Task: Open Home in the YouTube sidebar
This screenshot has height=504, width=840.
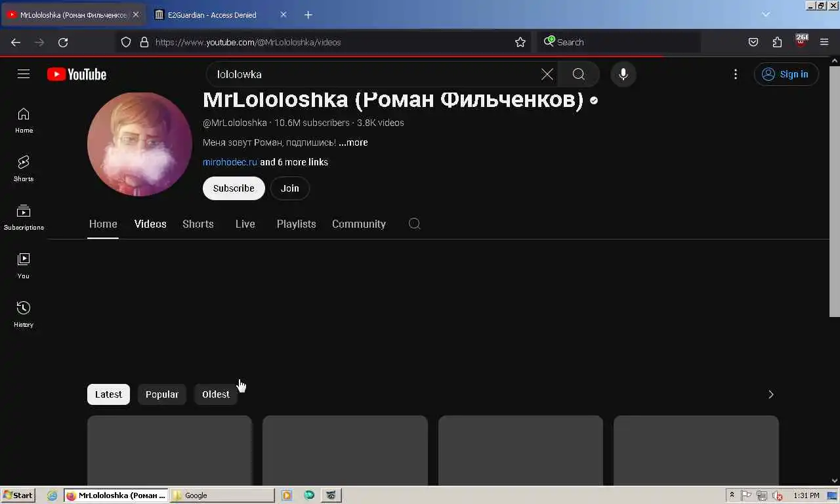Action: pos(24,121)
